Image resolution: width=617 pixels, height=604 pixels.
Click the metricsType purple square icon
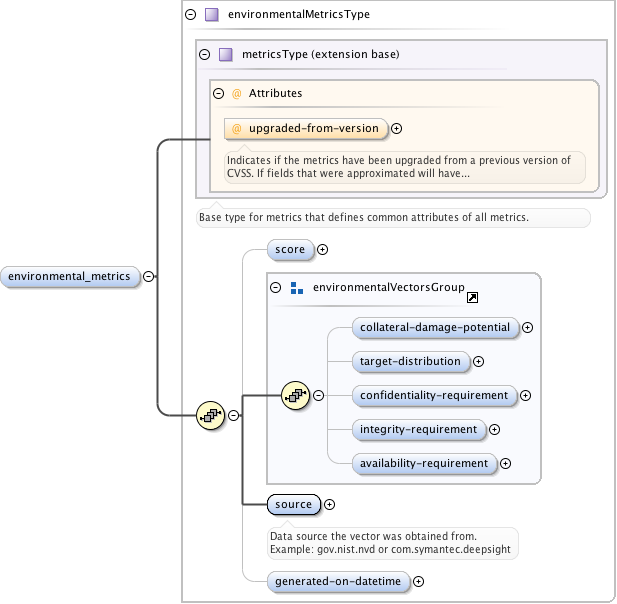click(x=226, y=54)
